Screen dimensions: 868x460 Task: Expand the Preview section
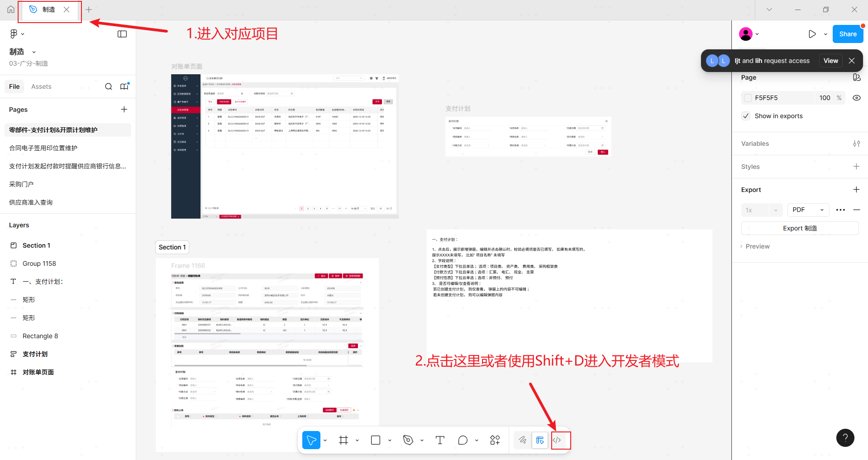tap(757, 246)
